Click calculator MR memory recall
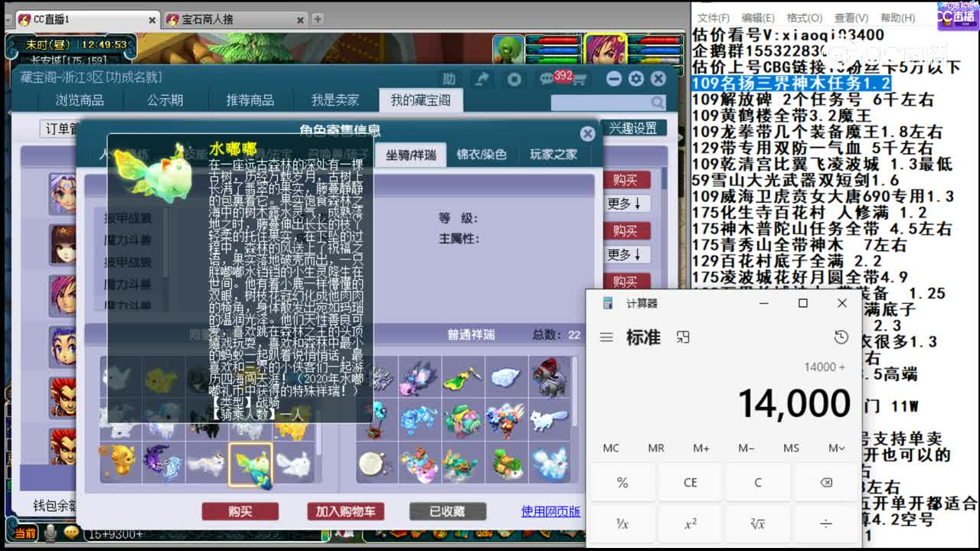Screen dimensions: 980x551 656,448
